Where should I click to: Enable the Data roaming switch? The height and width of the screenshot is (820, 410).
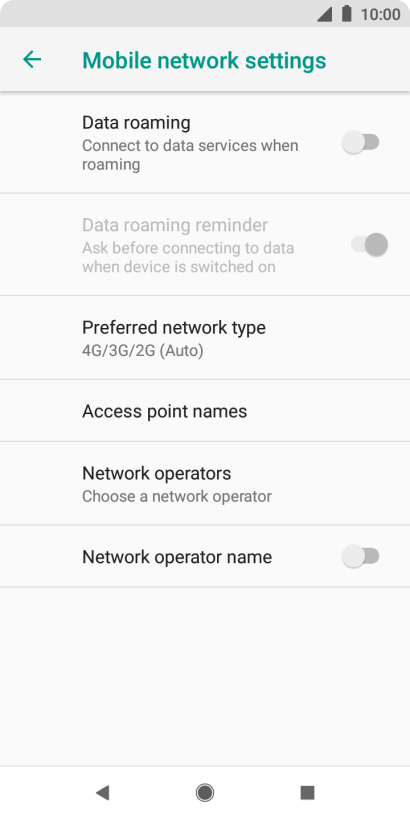pyautogui.click(x=360, y=142)
